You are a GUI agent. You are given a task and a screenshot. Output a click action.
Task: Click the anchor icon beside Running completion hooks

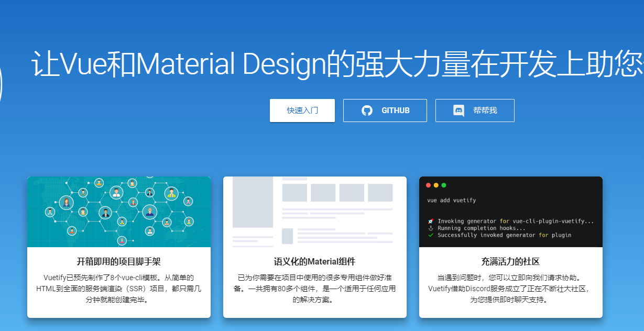pyautogui.click(x=431, y=228)
